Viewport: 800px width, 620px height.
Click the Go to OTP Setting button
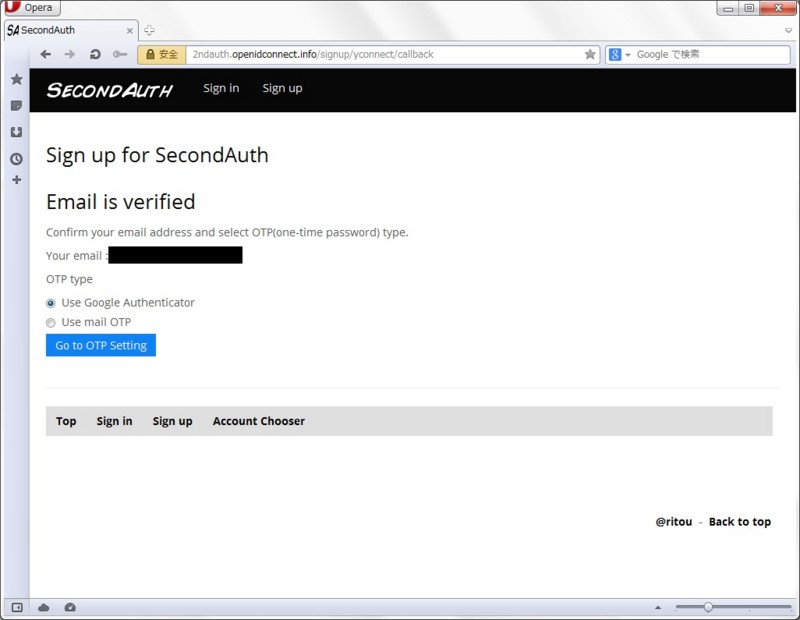click(x=101, y=345)
